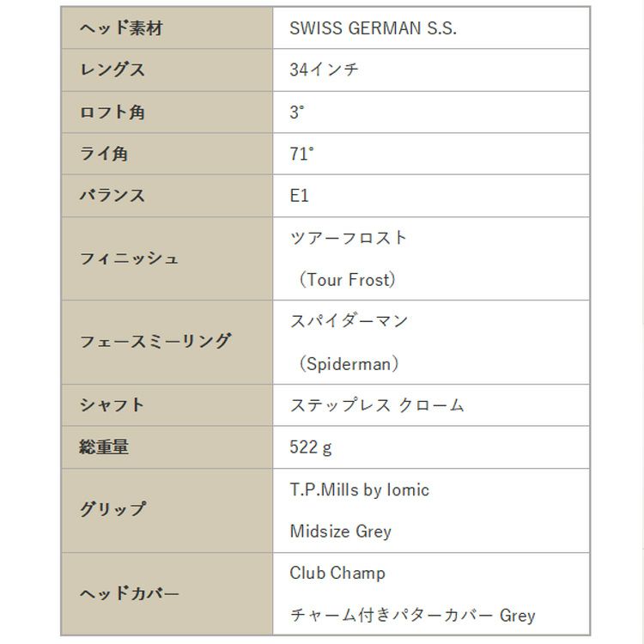
Task: Select the ツアーフロスト finish text
Action: (x=349, y=238)
